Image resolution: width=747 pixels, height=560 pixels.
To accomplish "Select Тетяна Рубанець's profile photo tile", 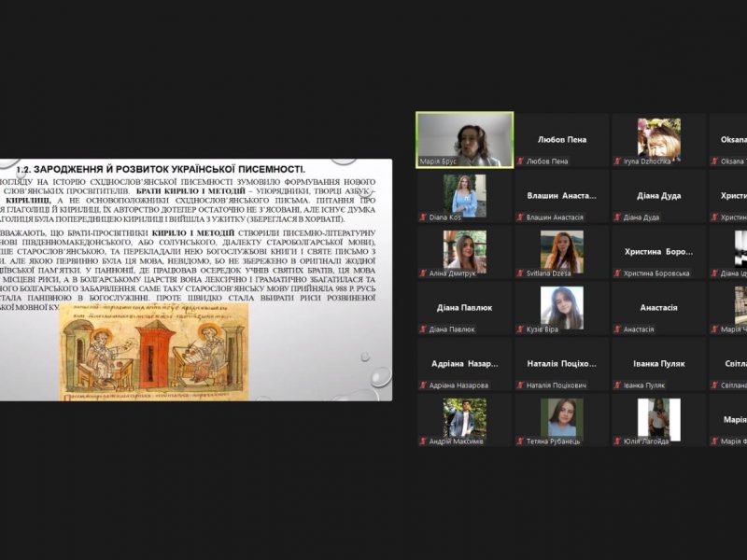I will pyautogui.click(x=561, y=416).
